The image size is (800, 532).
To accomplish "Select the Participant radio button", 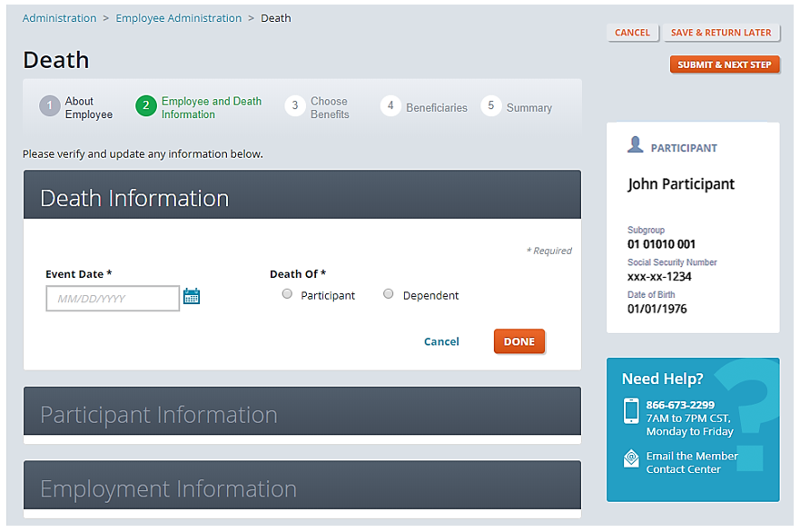I will coord(288,294).
